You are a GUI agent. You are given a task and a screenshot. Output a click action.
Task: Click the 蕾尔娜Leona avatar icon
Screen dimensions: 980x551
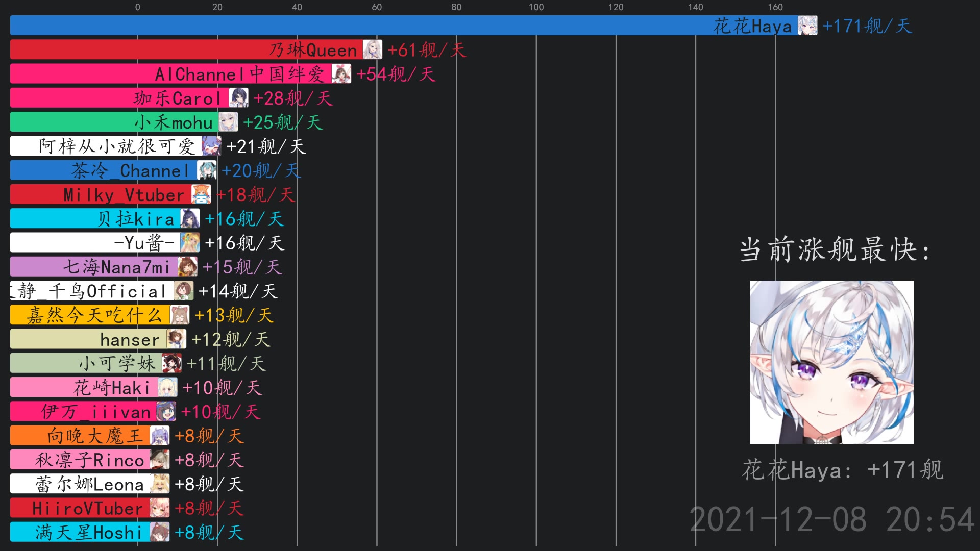click(160, 484)
